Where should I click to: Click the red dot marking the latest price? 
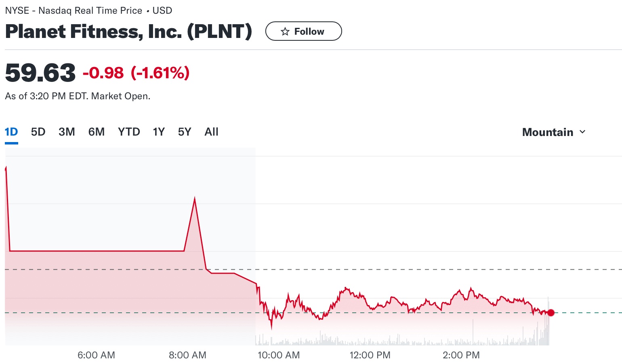pos(551,312)
